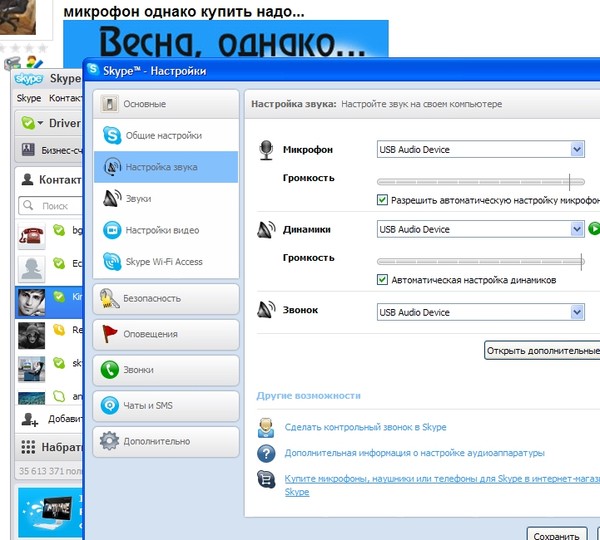Click the switch icon beside Основные
Screen dimensions: 600x540
pos(109,104)
